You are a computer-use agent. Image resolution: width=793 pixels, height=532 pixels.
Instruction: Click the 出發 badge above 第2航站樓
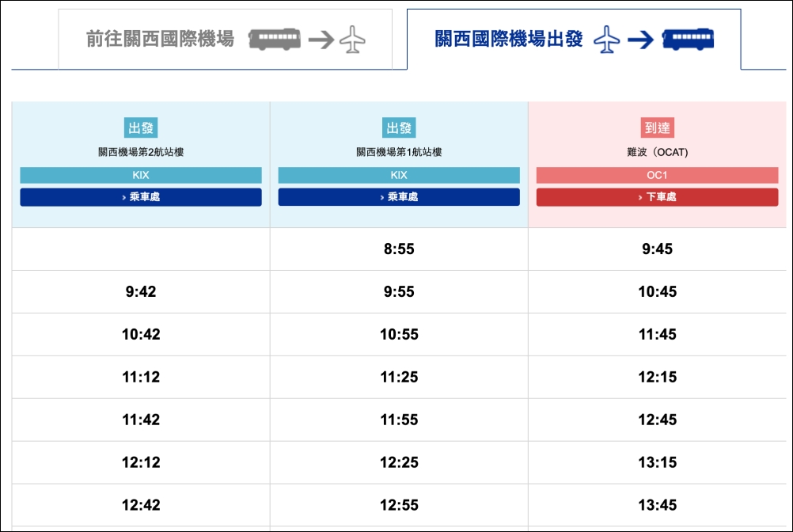141,128
